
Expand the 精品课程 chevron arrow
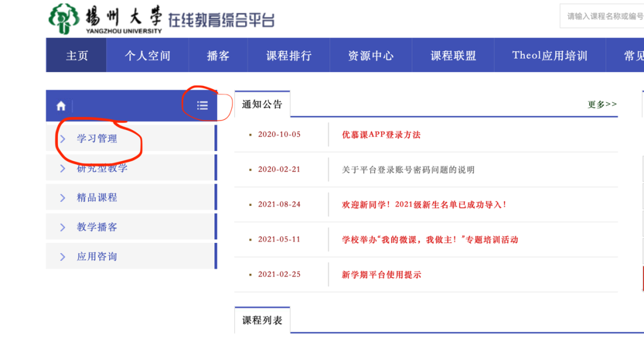point(63,198)
